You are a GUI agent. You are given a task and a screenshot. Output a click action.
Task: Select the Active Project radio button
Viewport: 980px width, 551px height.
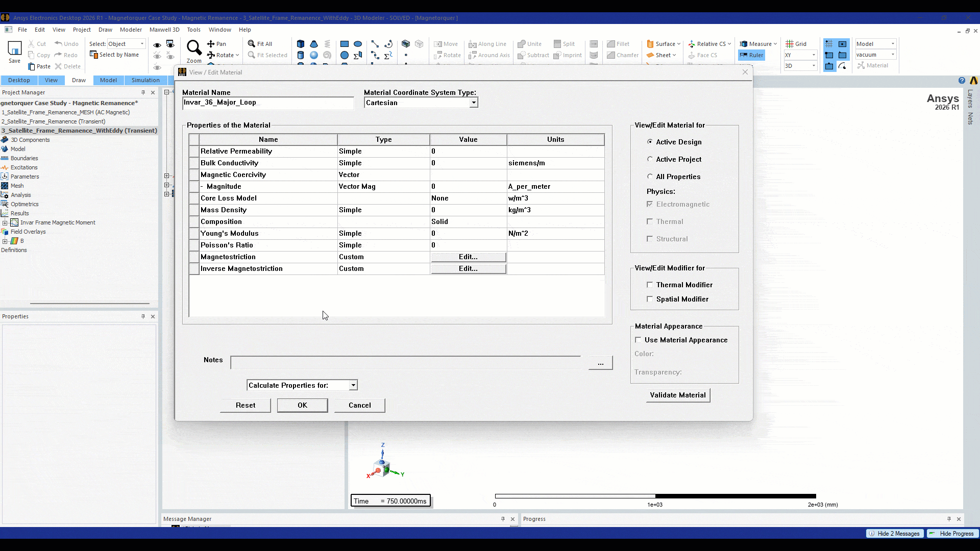pyautogui.click(x=650, y=159)
